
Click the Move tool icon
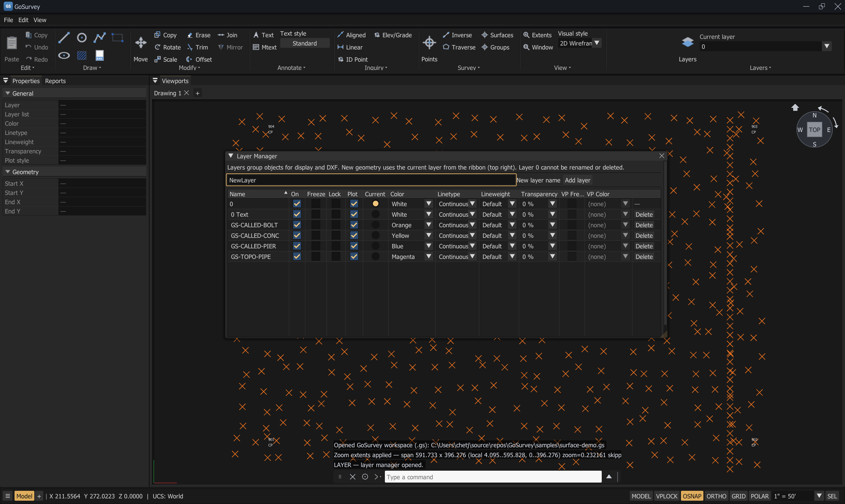[141, 43]
